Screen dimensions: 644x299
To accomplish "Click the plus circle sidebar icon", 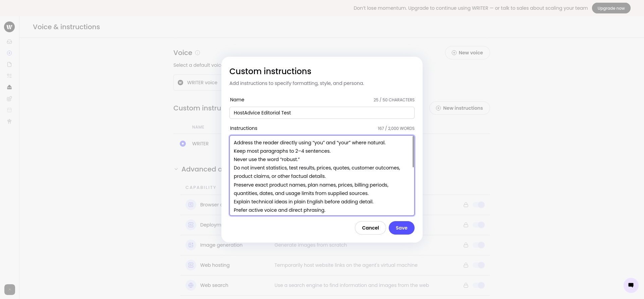I will pos(9,53).
